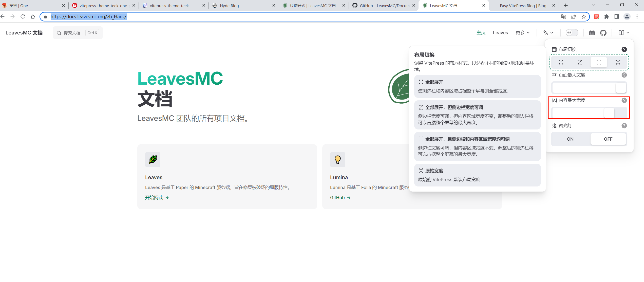The width and height of the screenshot is (644, 282).
Task: Click the 开始阅读 link
Action: point(157,198)
